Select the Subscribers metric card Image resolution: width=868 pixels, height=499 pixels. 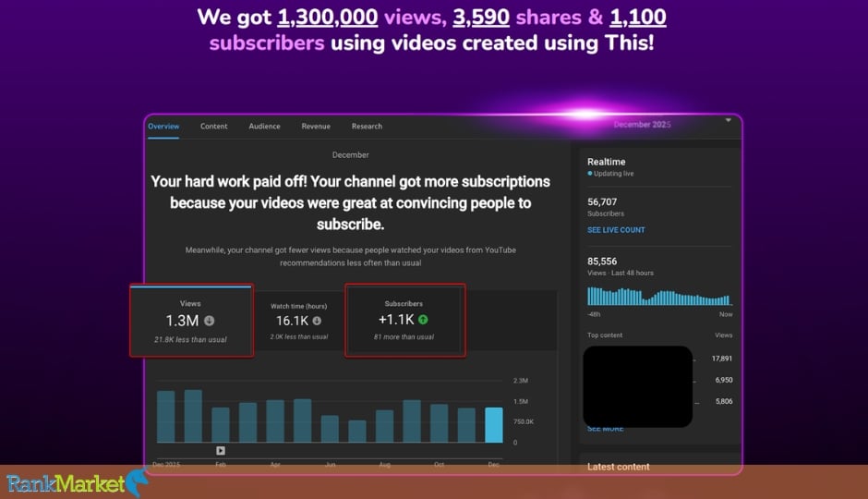pyautogui.click(x=405, y=320)
